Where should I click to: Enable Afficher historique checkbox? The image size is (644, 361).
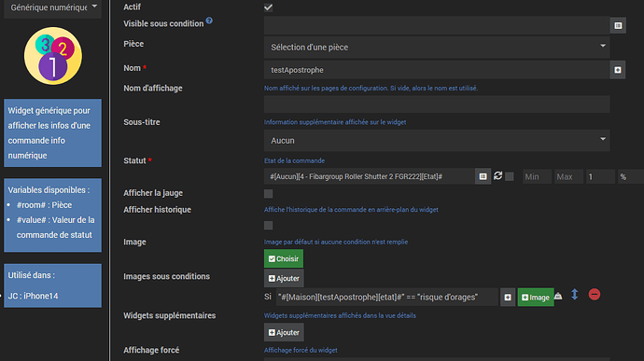pyautogui.click(x=268, y=226)
